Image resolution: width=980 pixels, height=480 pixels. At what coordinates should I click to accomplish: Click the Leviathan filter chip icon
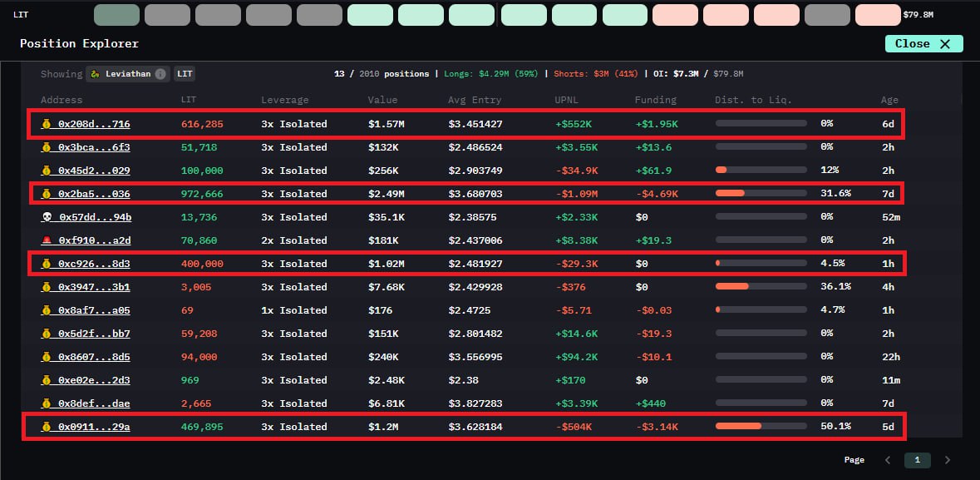click(x=96, y=74)
